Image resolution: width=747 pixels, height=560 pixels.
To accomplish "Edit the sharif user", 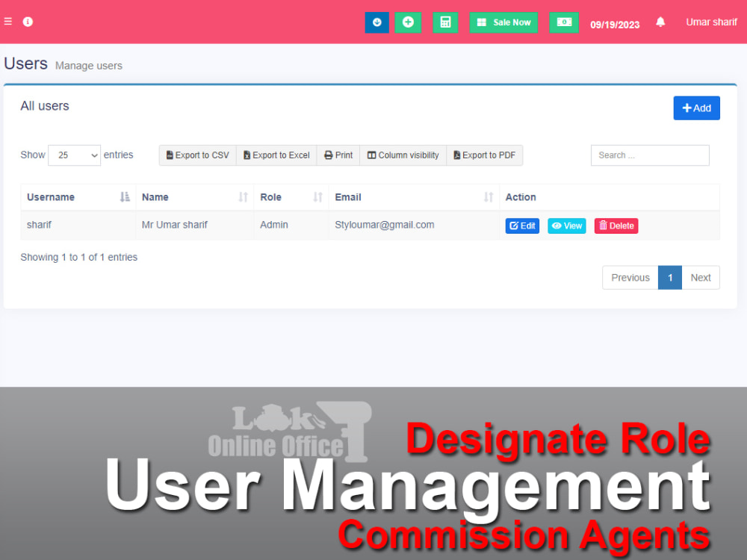I will (522, 225).
